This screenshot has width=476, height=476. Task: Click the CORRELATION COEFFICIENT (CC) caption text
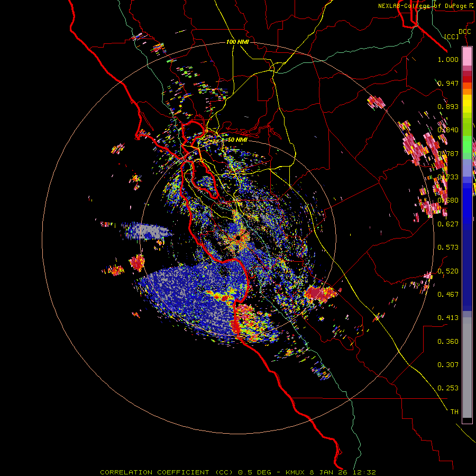point(167,472)
